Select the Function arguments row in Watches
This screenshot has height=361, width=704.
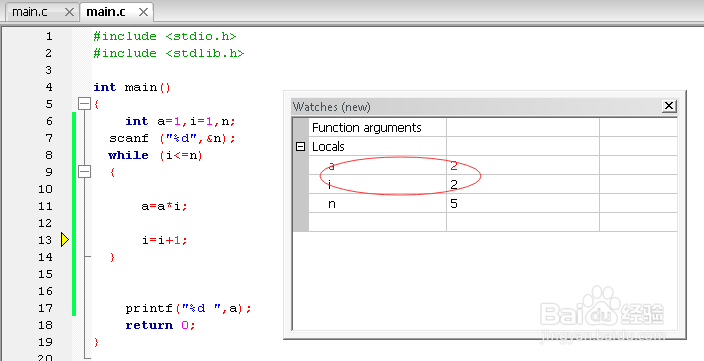tap(493, 128)
